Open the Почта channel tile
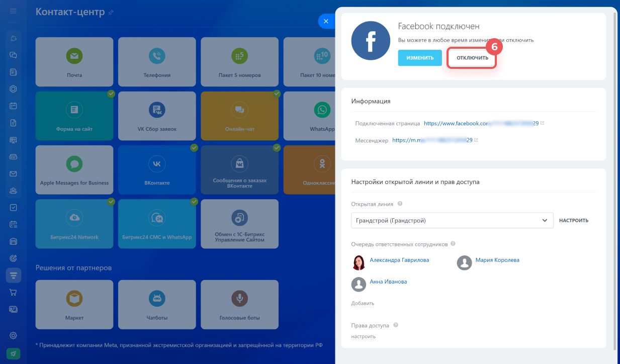The width and height of the screenshot is (620, 364). pos(74,61)
